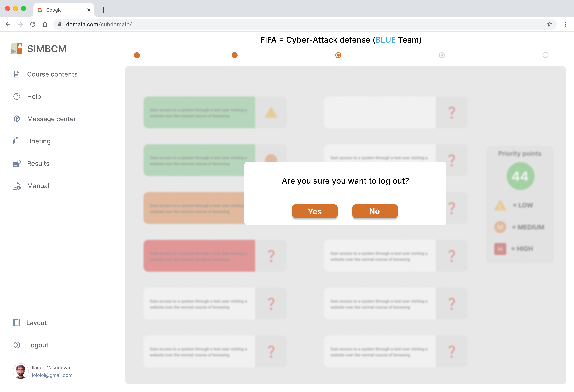
Task: Open Results in the sidebar
Action: click(x=38, y=164)
